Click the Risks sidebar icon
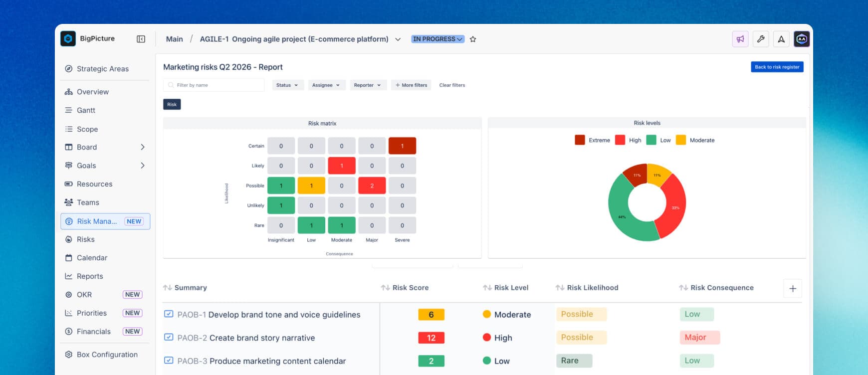 click(69, 239)
